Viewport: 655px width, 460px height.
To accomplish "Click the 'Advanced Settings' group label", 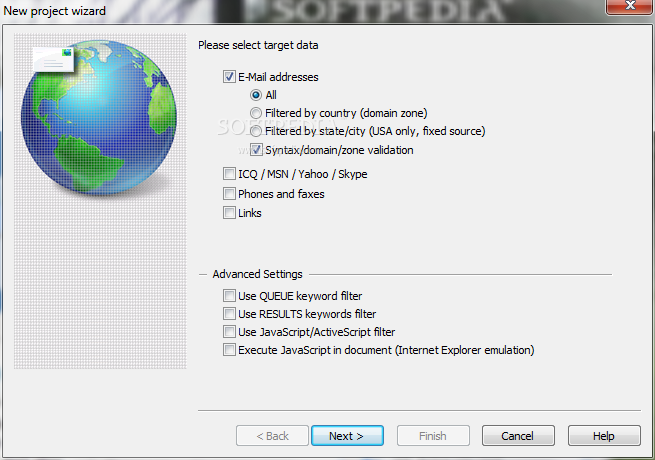I will point(257,274).
